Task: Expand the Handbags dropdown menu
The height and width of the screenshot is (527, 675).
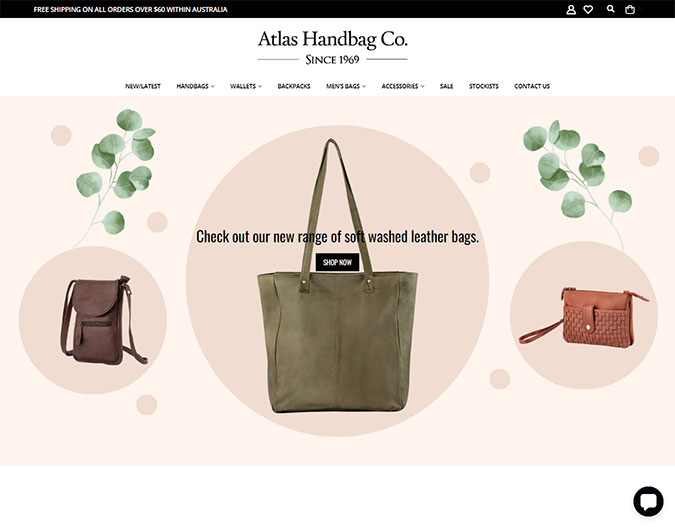Action: click(x=195, y=86)
